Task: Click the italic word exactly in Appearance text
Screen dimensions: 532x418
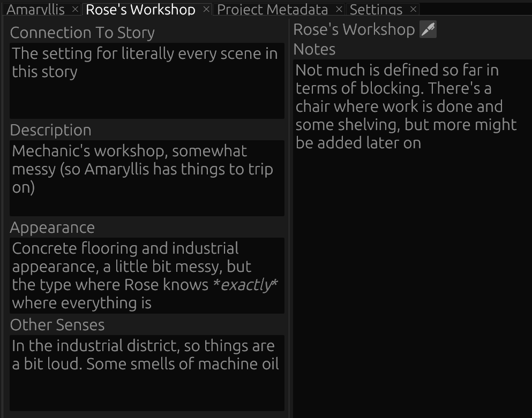Action: coord(246,284)
